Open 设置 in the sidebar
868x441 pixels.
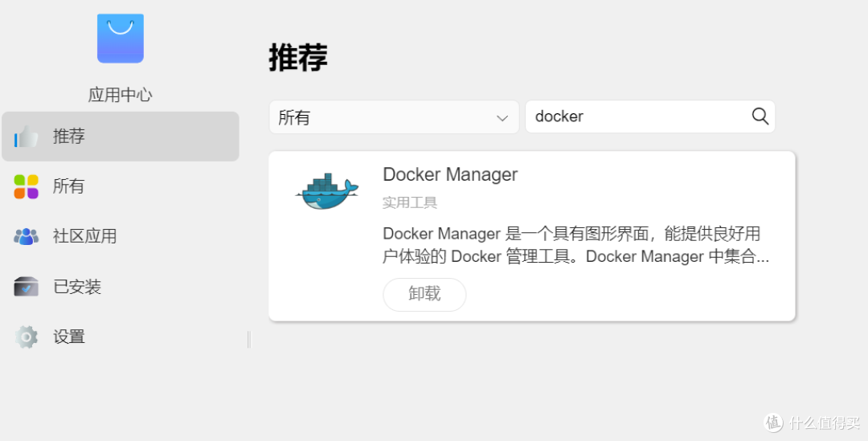120,337
